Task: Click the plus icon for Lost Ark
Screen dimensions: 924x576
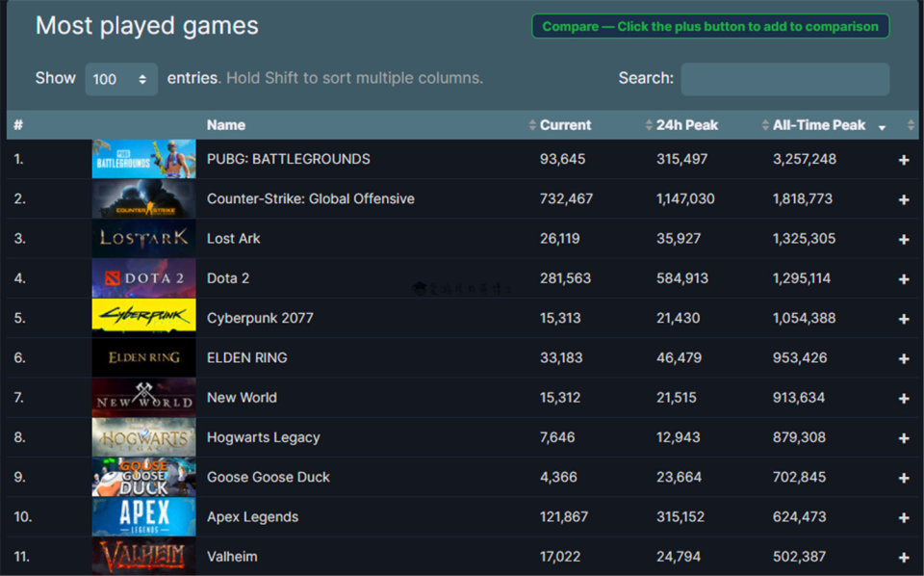Action: click(904, 240)
